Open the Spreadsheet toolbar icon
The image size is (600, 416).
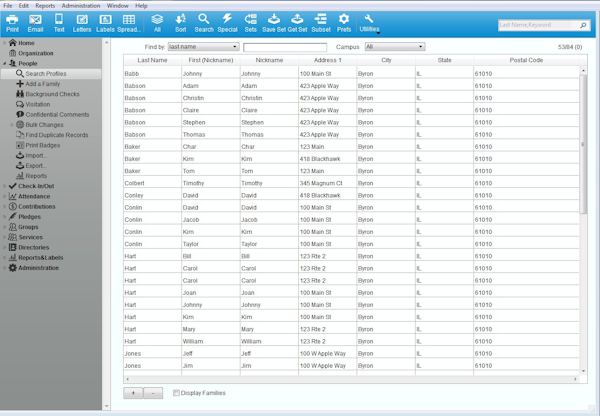click(129, 23)
